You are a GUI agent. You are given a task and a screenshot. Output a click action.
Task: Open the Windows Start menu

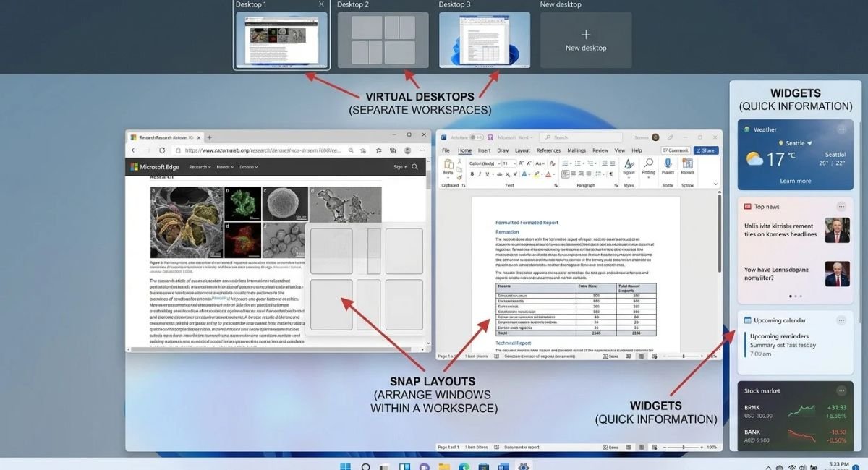tap(345, 465)
